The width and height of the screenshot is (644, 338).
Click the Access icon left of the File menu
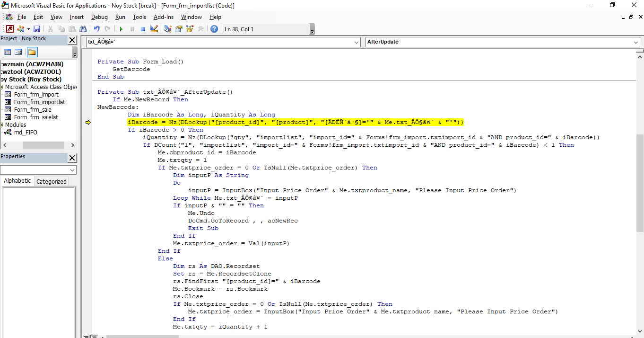tap(9, 17)
